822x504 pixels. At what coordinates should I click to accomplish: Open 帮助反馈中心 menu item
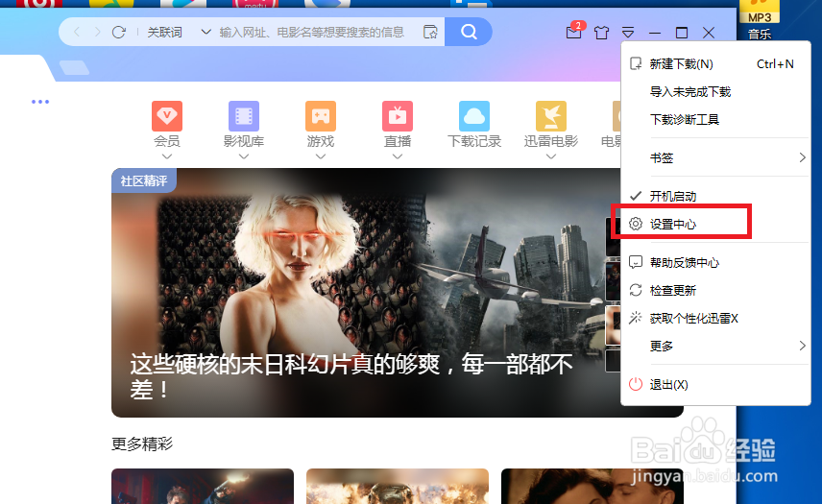[x=715, y=262]
